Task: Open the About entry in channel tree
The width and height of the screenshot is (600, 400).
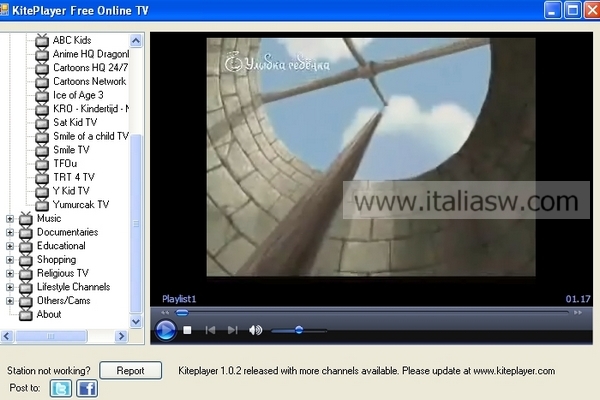Action: [49, 314]
